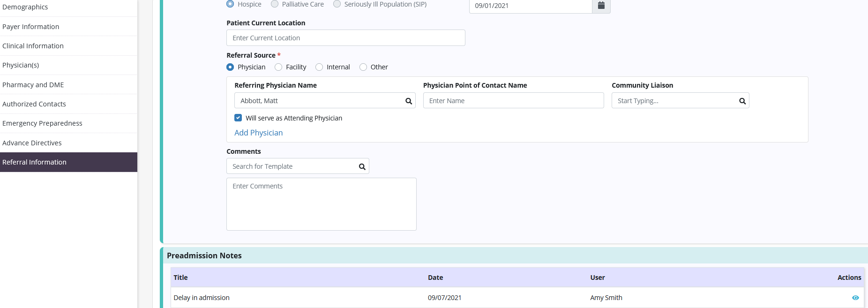
Task: Open the referral date calendar picker
Action: (x=601, y=6)
